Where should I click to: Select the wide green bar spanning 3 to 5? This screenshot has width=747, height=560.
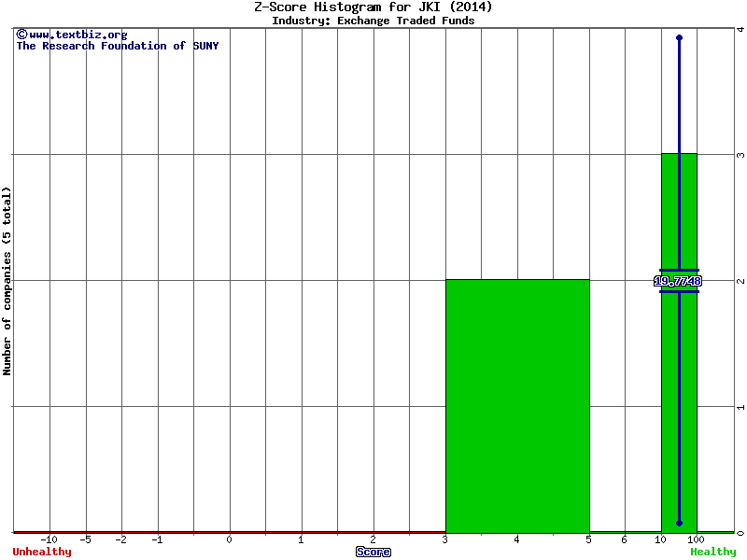pos(517,405)
